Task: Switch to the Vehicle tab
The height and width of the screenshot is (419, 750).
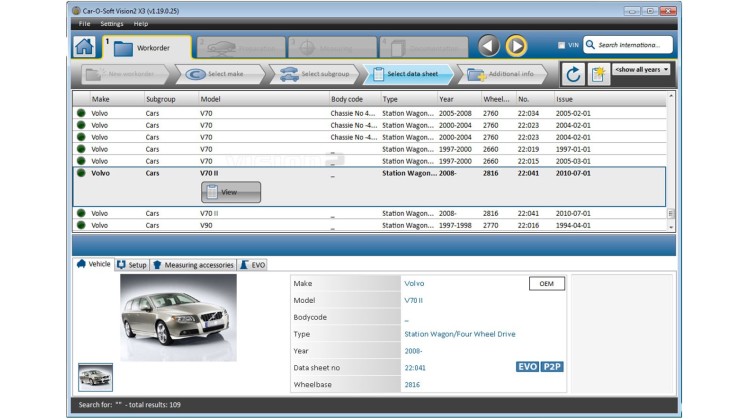Action: click(x=94, y=264)
